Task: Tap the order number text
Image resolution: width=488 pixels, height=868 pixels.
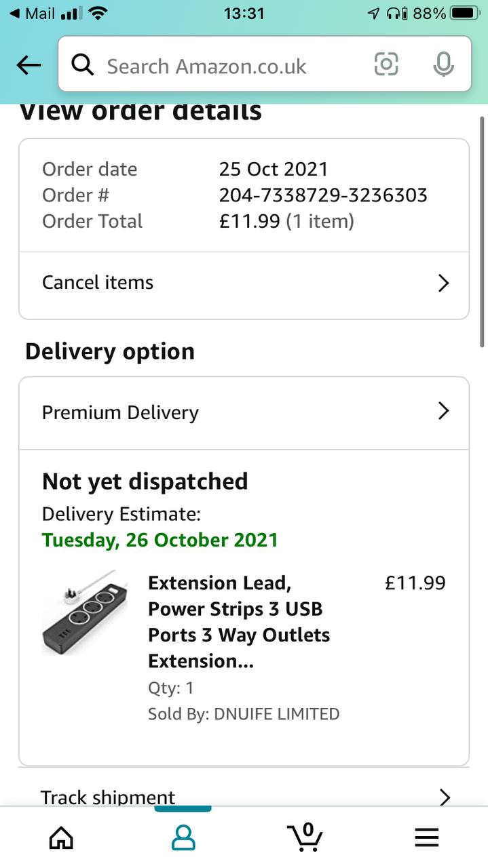Action: point(323,195)
